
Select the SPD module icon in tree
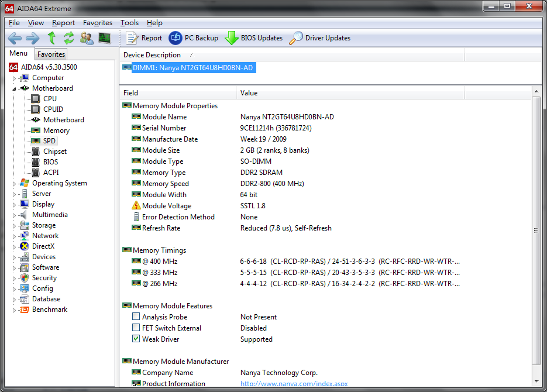[36, 140]
